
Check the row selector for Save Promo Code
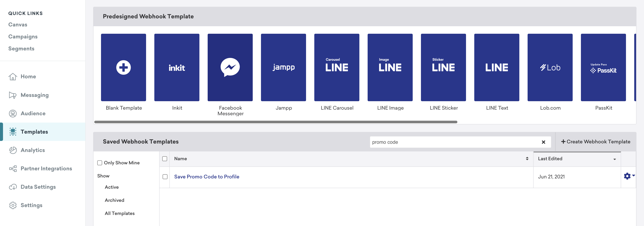coord(165,176)
